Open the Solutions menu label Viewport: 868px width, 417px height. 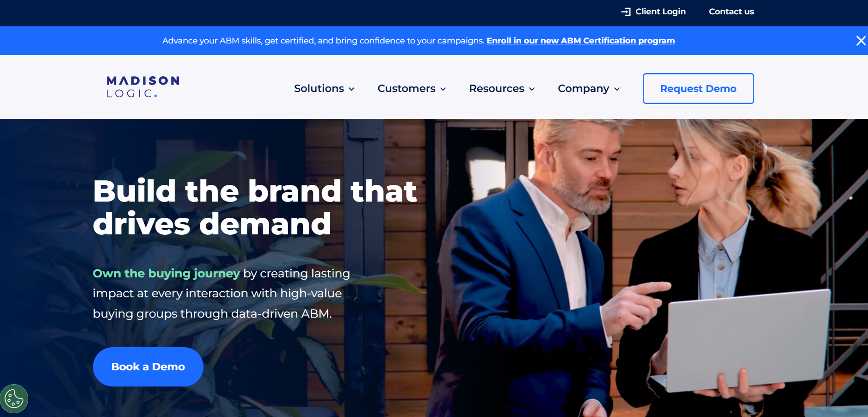[319, 88]
